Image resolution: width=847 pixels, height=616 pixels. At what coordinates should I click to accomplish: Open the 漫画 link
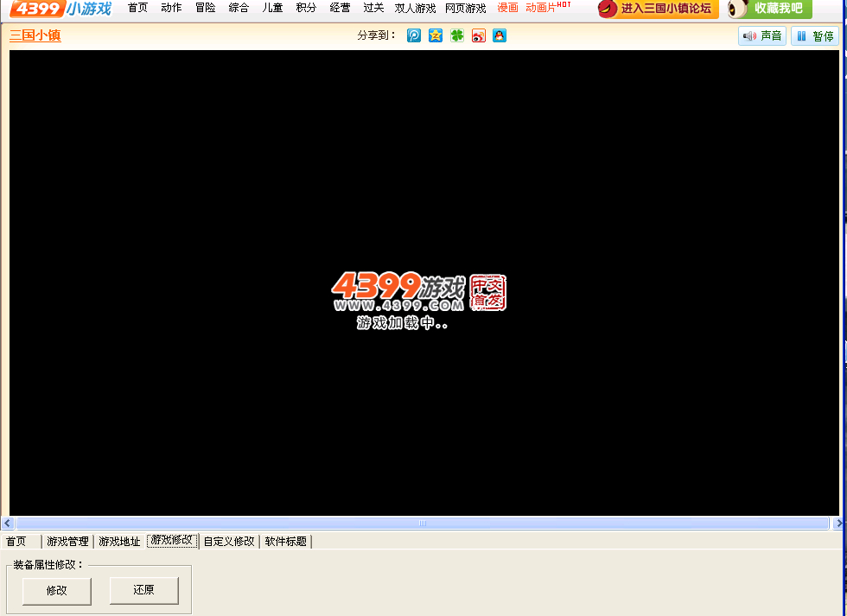(508, 8)
